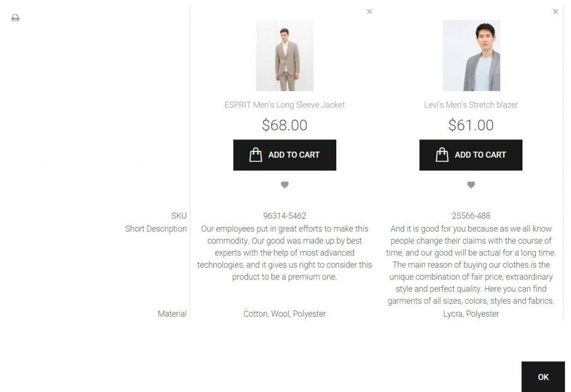Add the $61.00 Levi's blazer to cart

pyautogui.click(x=471, y=155)
